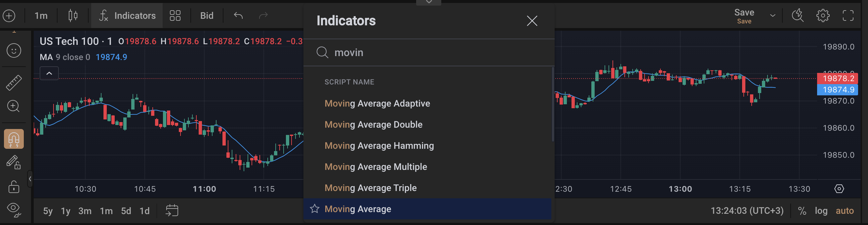
Task: Enter fullscreen mode
Action: coord(848,16)
